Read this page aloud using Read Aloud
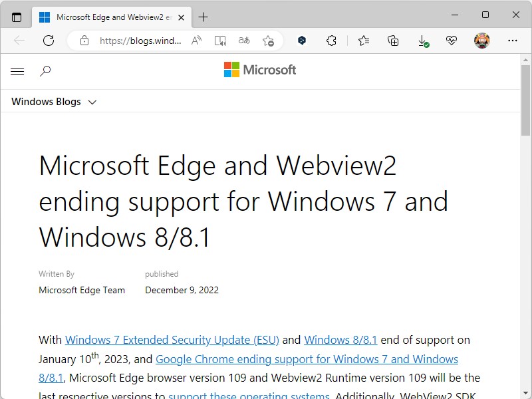532x399 pixels. (196, 40)
